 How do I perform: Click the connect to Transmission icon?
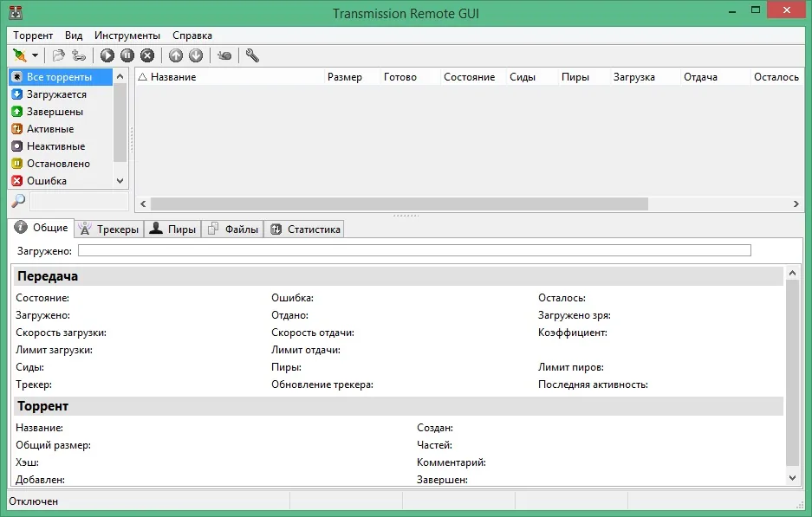coord(20,55)
